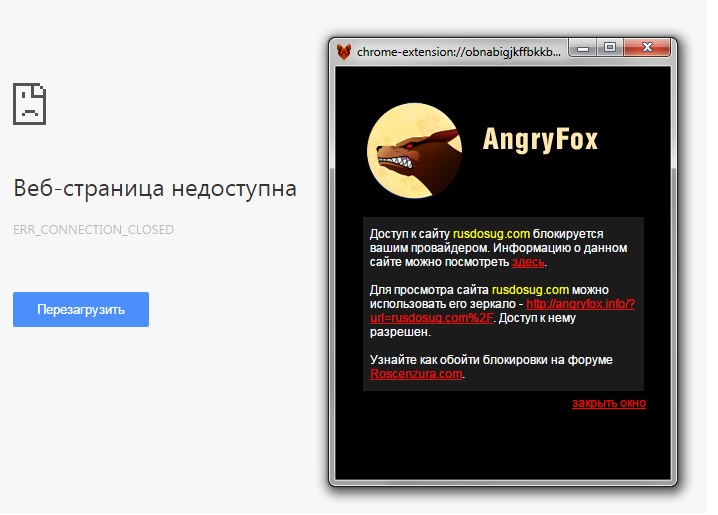The height and width of the screenshot is (515, 718).
Task: Click the закрыть окно link
Action: [x=609, y=403]
